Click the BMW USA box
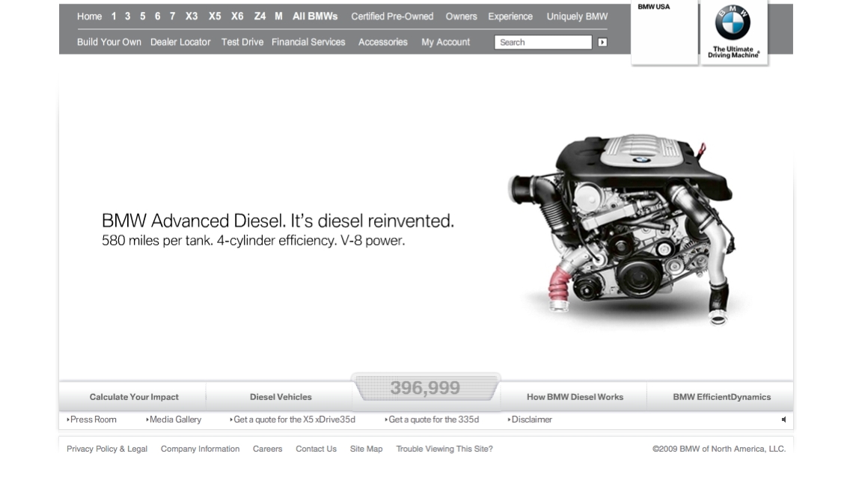This screenshot has height=504, width=850. coord(664,32)
